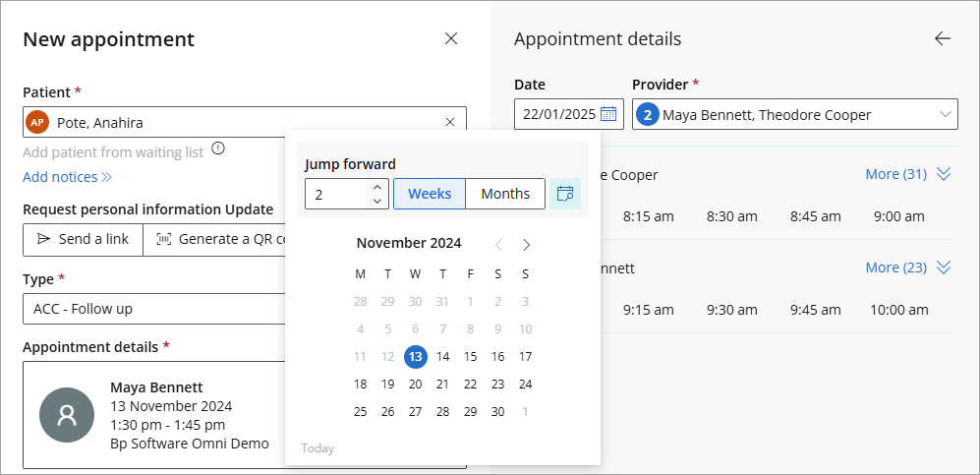
Task: Go back using the left arrow icon
Action: [x=943, y=38]
